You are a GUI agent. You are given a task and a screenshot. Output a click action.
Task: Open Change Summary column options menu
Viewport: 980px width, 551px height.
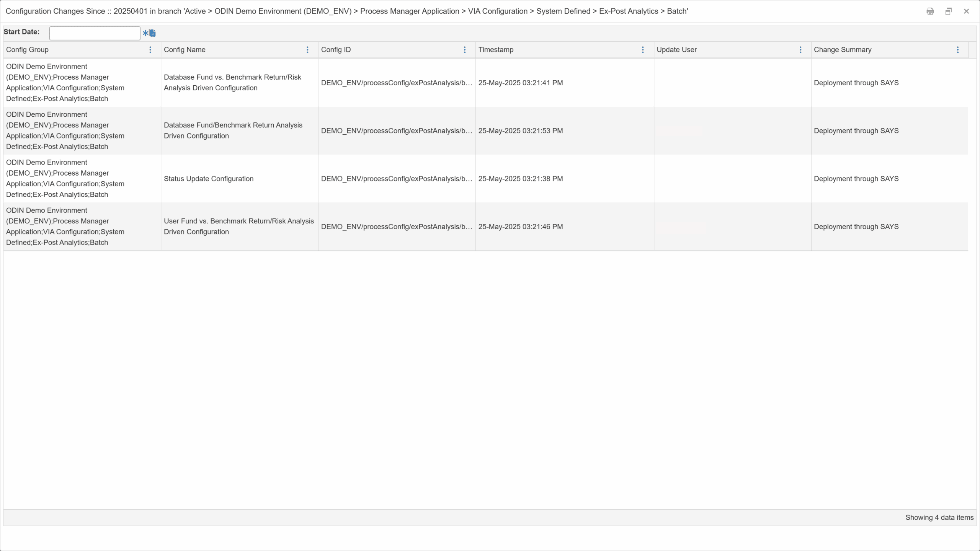[958, 50]
